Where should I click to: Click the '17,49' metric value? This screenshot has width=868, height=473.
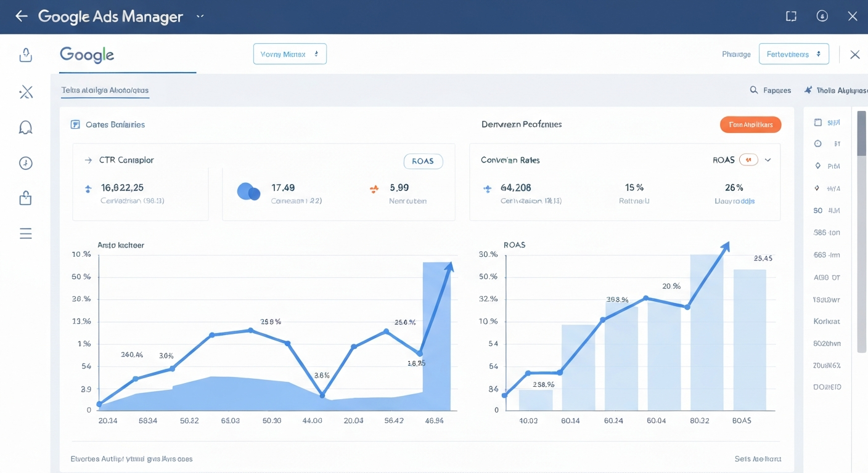(283, 187)
